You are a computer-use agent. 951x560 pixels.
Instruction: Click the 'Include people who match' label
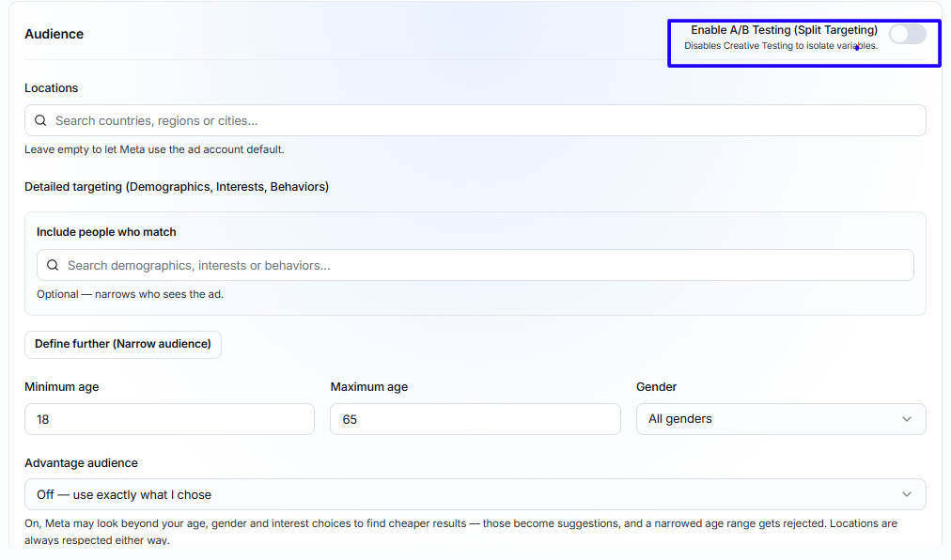coord(106,232)
